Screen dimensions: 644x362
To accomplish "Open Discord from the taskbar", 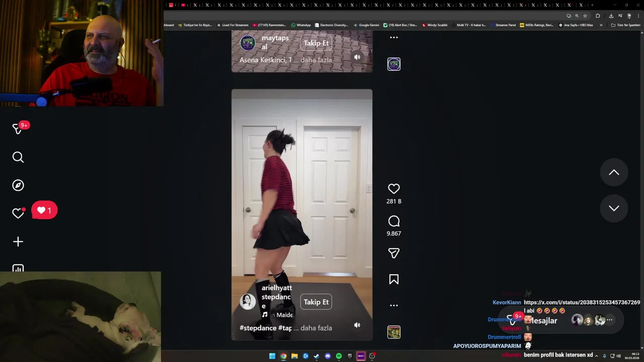I will click(328, 356).
